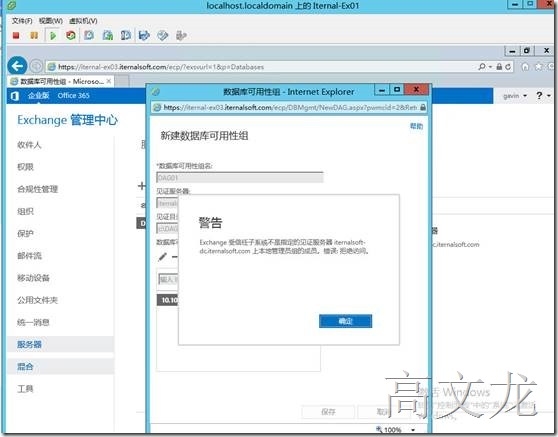Screen dimensions: 558x437
Task: Close the 数据库可用性组 browser tab
Action: [109, 81]
